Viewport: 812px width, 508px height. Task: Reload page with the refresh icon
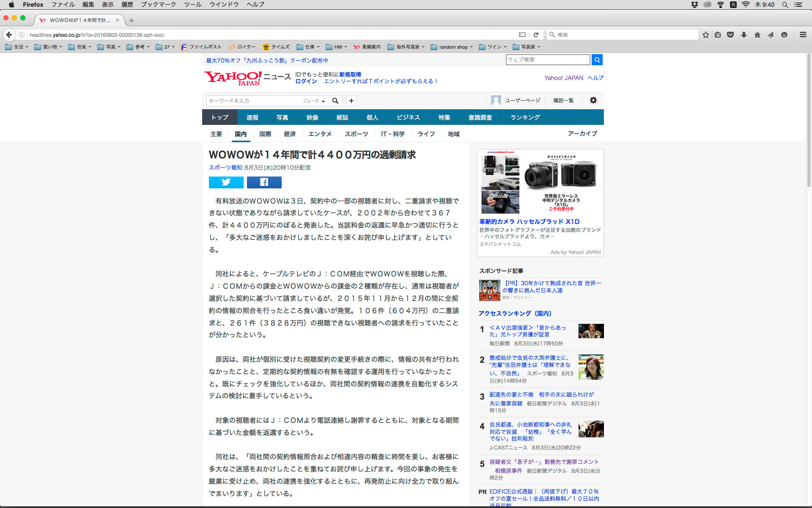tap(536, 35)
